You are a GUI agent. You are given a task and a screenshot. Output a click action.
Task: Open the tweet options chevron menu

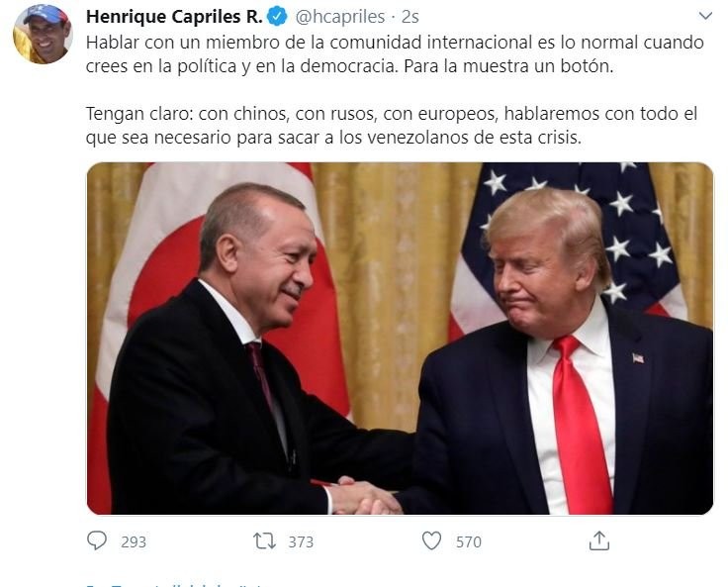click(705, 16)
